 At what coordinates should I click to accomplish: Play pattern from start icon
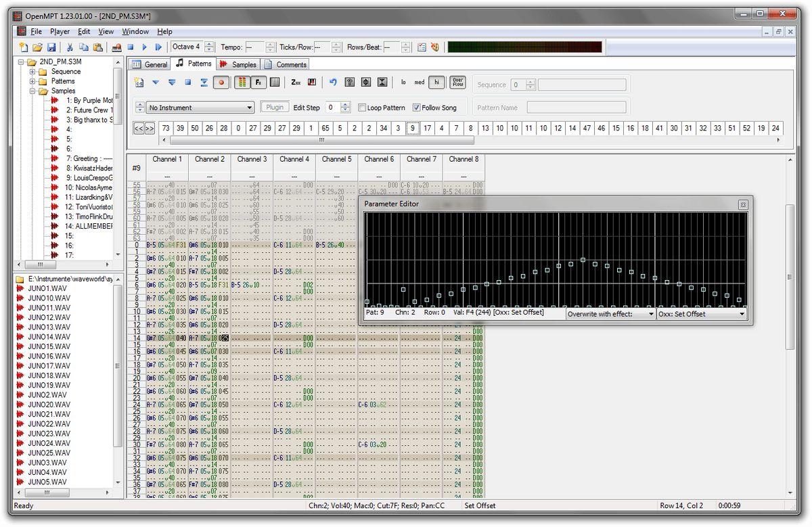point(172,83)
